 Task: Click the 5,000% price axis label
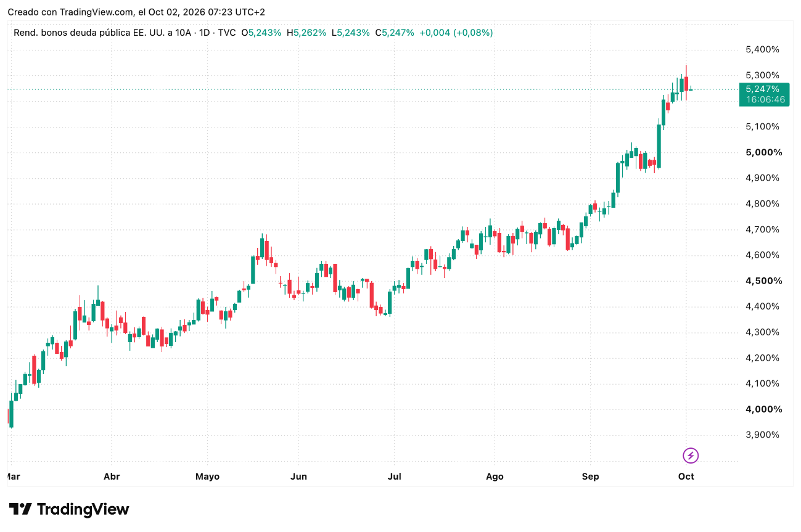(x=763, y=152)
